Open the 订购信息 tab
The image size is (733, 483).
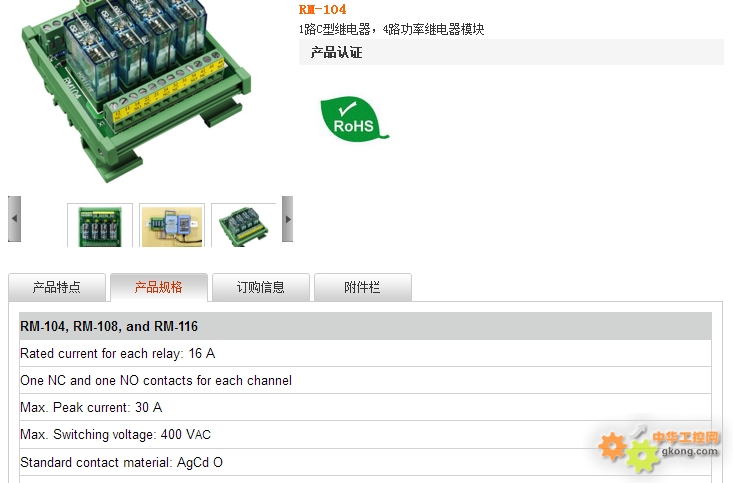point(261,287)
